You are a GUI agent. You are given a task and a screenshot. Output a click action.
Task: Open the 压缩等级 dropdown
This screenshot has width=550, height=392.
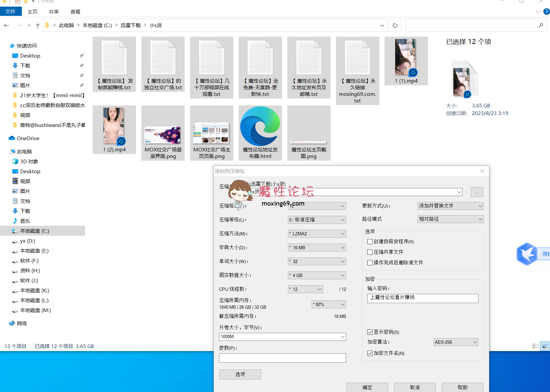(x=317, y=220)
